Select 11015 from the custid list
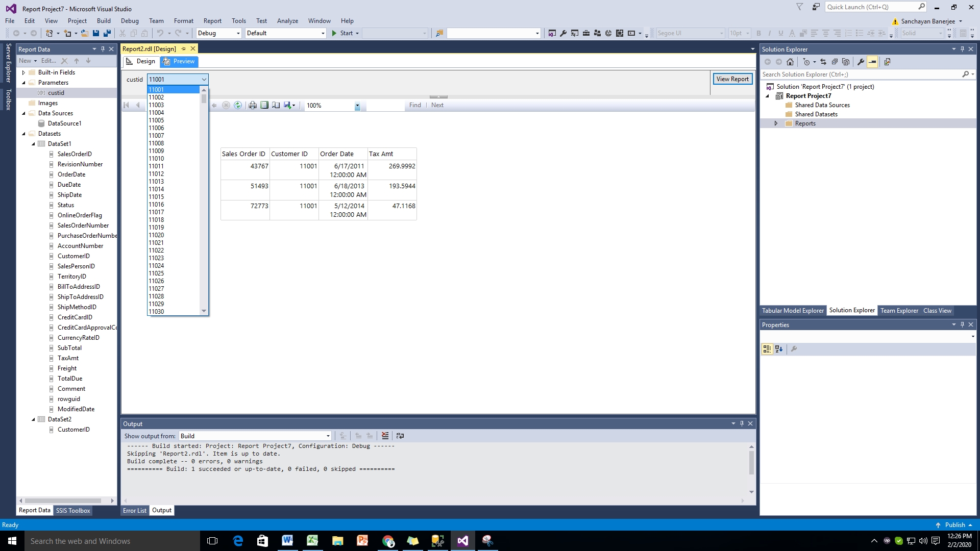Image resolution: width=980 pixels, height=551 pixels. (x=157, y=197)
